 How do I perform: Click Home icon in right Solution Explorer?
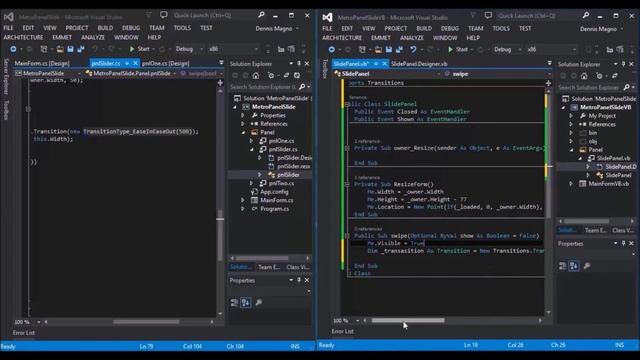(584, 76)
